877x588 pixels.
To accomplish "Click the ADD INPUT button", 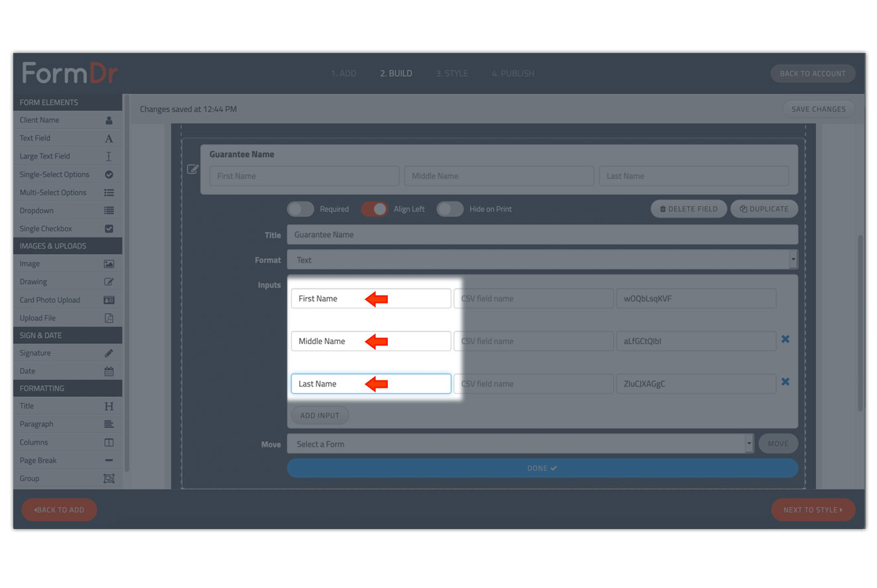I will coord(320,416).
